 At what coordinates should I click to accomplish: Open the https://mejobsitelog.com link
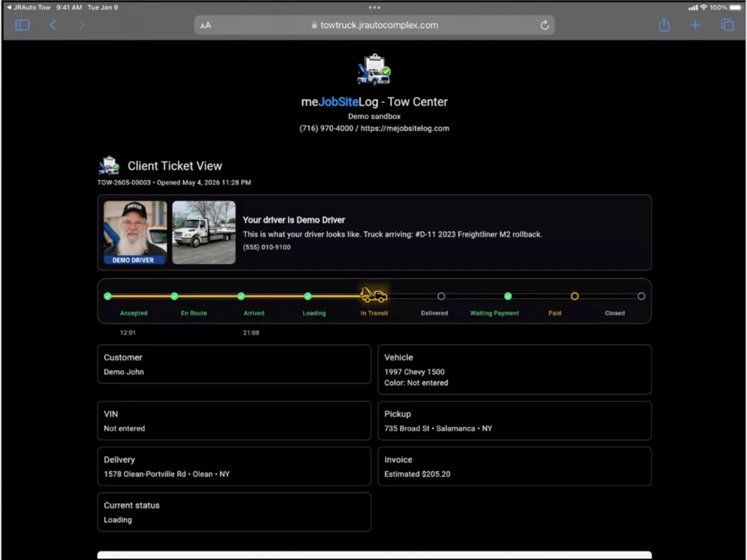(405, 128)
